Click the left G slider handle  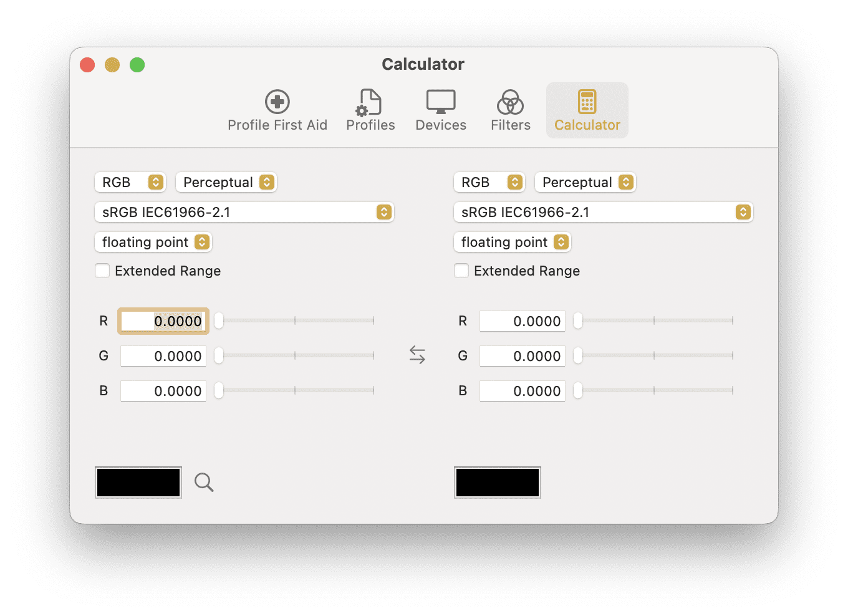tap(219, 355)
